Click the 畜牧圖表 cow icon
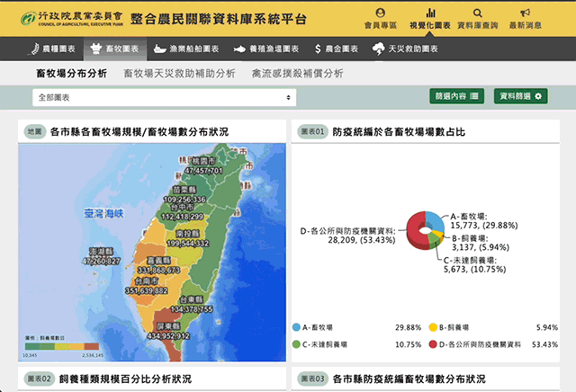The image size is (576, 392). (x=96, y=49)
